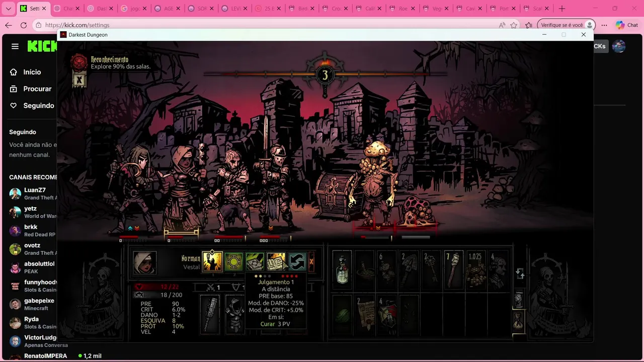The width and height of the screenshot is (644, 362).
Task: Open browser settings and more menu
Action: (x=604, y=25)
